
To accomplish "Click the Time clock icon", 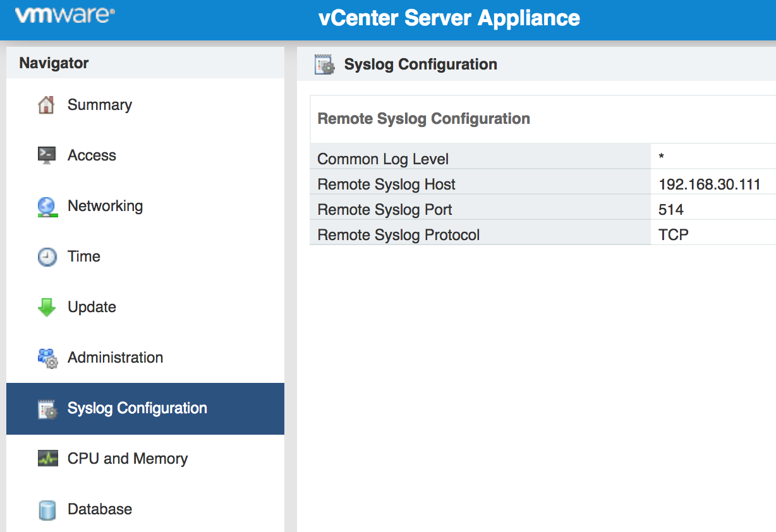I will pos(47,257).
